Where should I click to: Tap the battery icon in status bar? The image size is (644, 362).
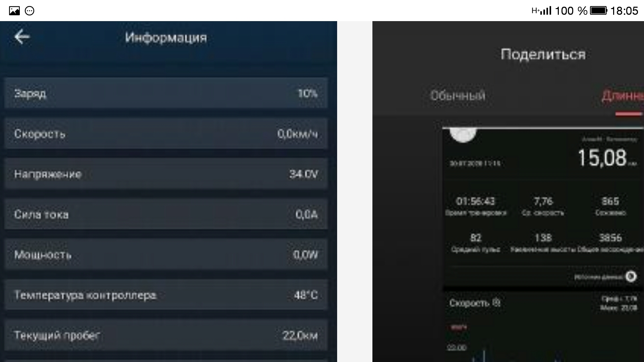coord(598,11)
